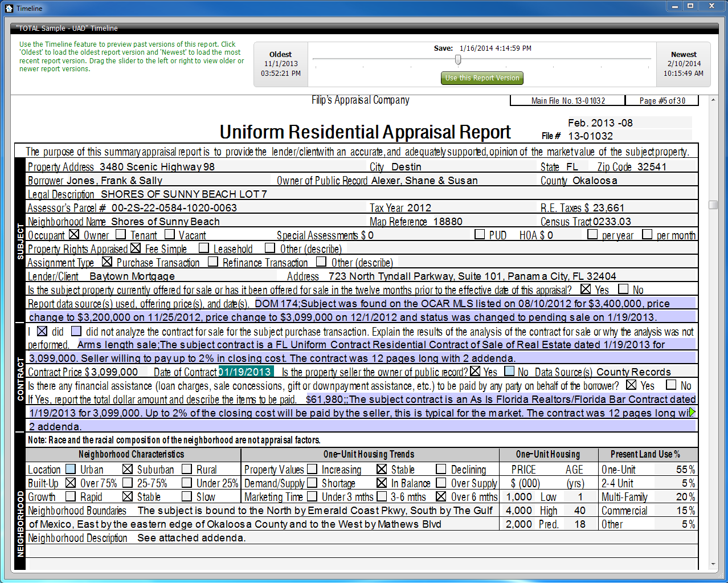Load the Oldest report version
The image size is (728, 583).
[281, 64]
